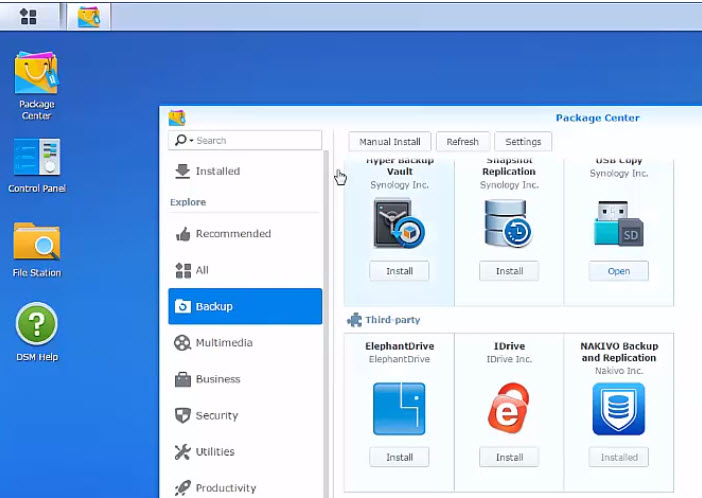This screenshot has height=498, width=702.
Task: Install ElephantDrive package
Action: [399, 457]
